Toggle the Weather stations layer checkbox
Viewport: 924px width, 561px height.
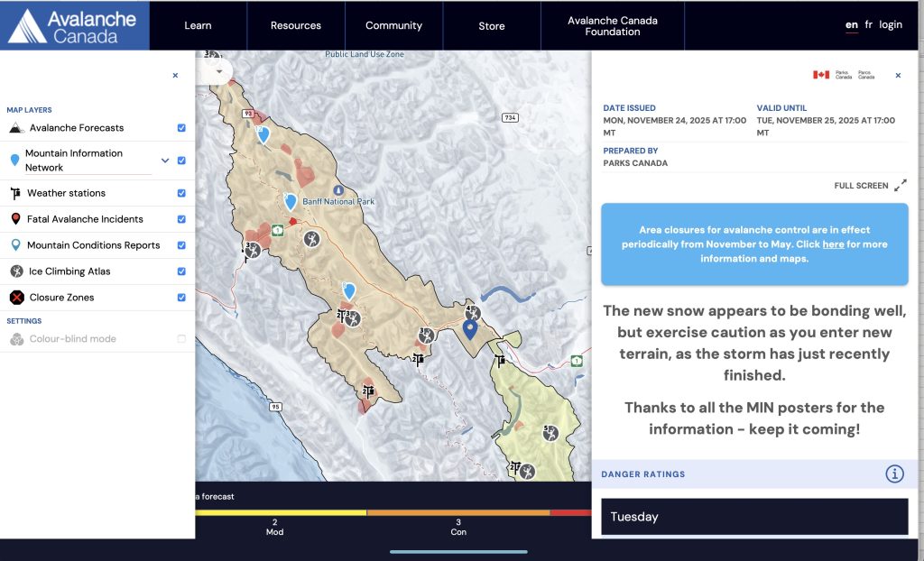click(x=181, y=193)
